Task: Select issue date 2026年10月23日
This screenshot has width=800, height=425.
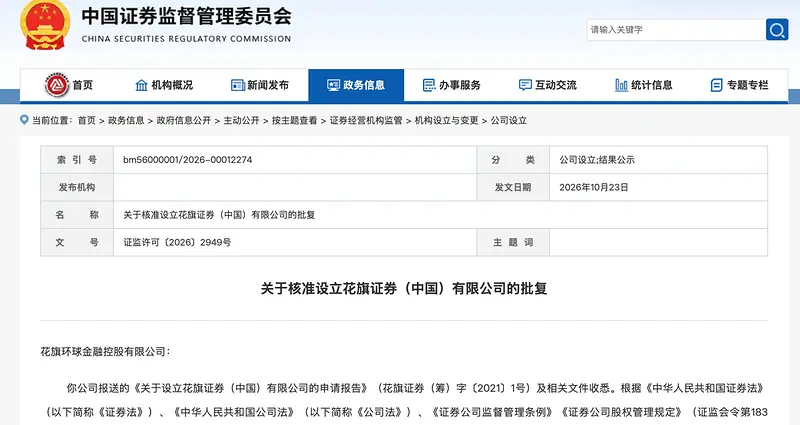Action: [x=593, y=187]
